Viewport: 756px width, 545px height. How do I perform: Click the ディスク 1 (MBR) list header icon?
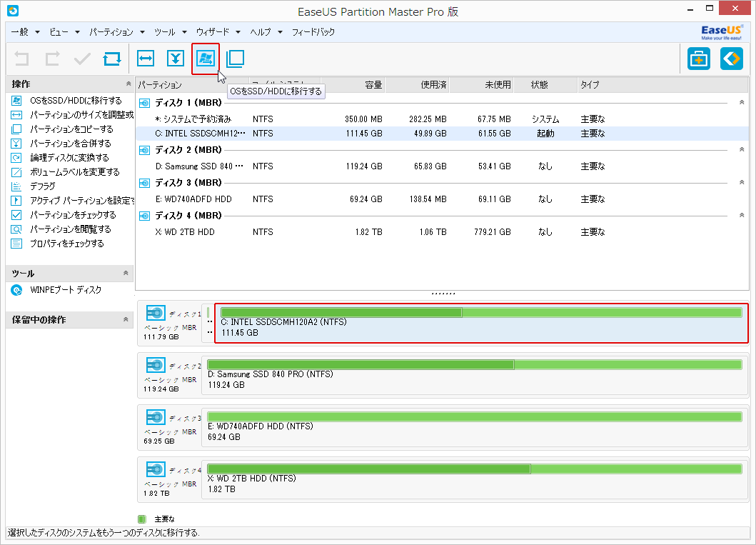(144, 103)
